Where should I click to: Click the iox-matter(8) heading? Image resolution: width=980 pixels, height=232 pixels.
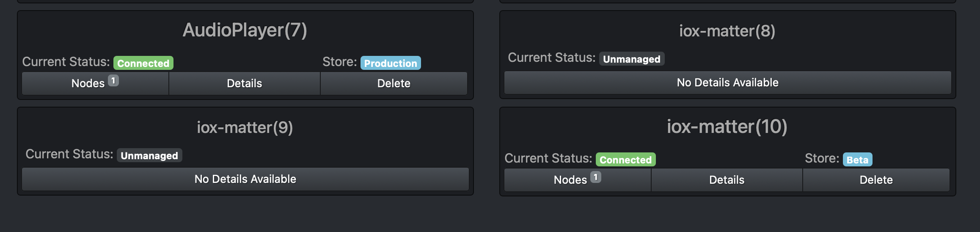pyautogui.click(x=727, y=31)
